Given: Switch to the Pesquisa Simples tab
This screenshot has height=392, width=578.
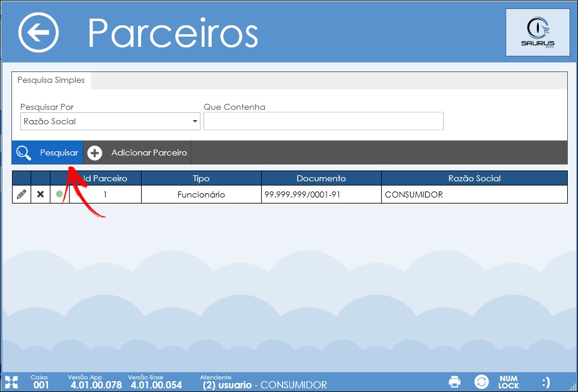Looking at the screenshot, I should point(51,80).
